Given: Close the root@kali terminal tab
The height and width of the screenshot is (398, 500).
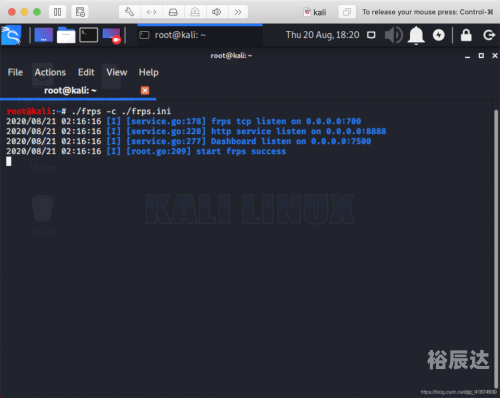Looking at the screenshot, I should (x=145, y=90).
